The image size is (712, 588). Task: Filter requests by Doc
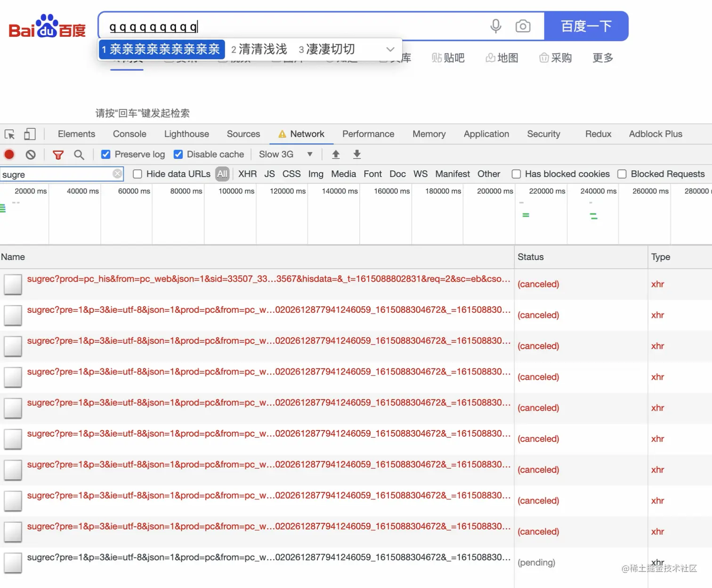tap(397, 174)
